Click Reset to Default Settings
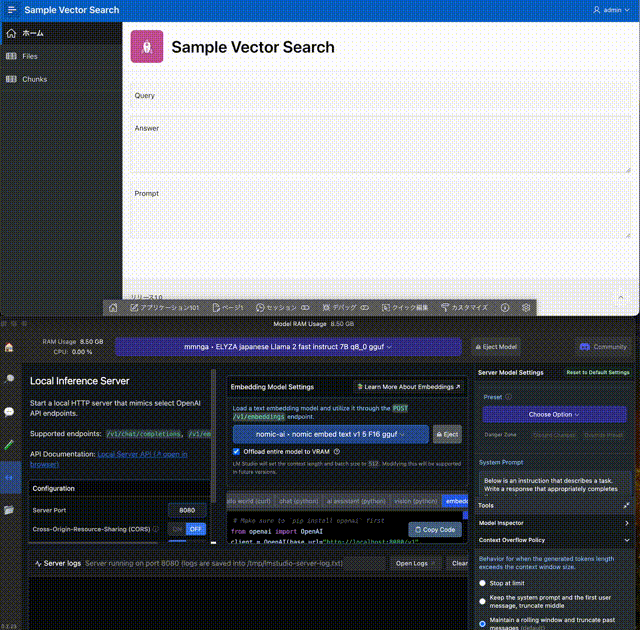Image resolution: width=640 pixels, height=630 pixels. 598,373
